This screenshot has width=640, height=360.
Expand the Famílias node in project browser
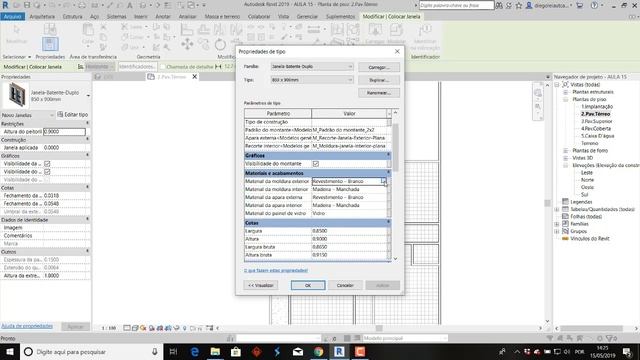click(x=557, y=224)
